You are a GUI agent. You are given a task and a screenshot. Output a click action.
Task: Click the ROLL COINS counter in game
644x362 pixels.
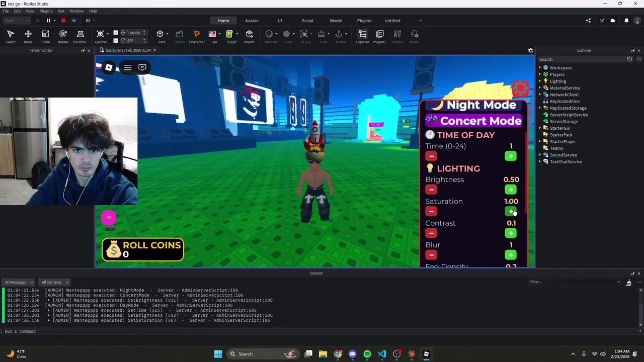[143, 249]
